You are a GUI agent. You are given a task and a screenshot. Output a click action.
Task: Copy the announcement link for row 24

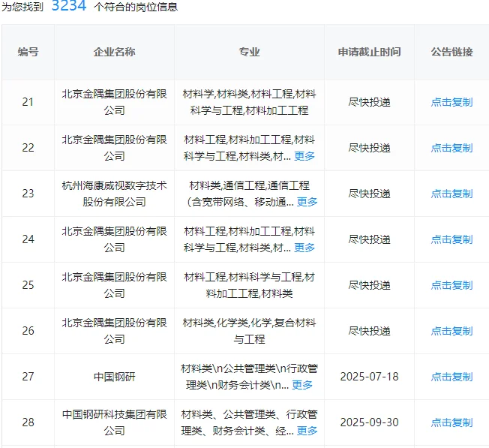451,239
